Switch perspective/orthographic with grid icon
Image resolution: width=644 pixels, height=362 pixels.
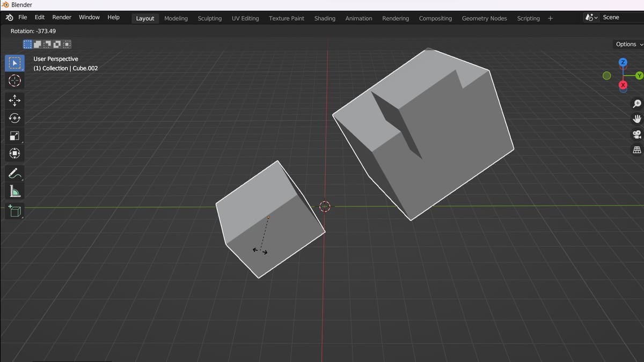pos(637,150)
